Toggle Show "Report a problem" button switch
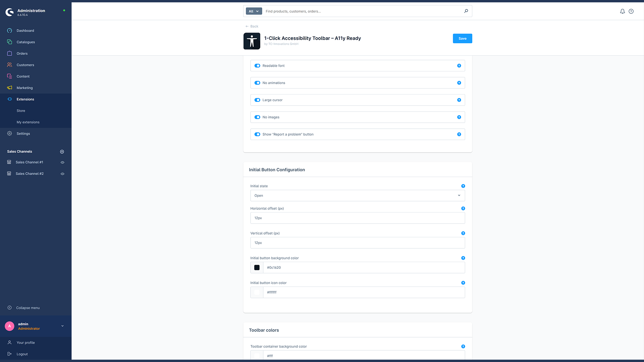This screenshot has width=644, height=362. [x=257, y=134]
